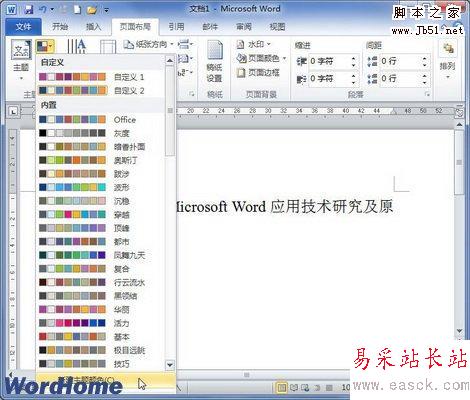
Task: Click the color list scroll-down arrow
Action: pos(170,365)
